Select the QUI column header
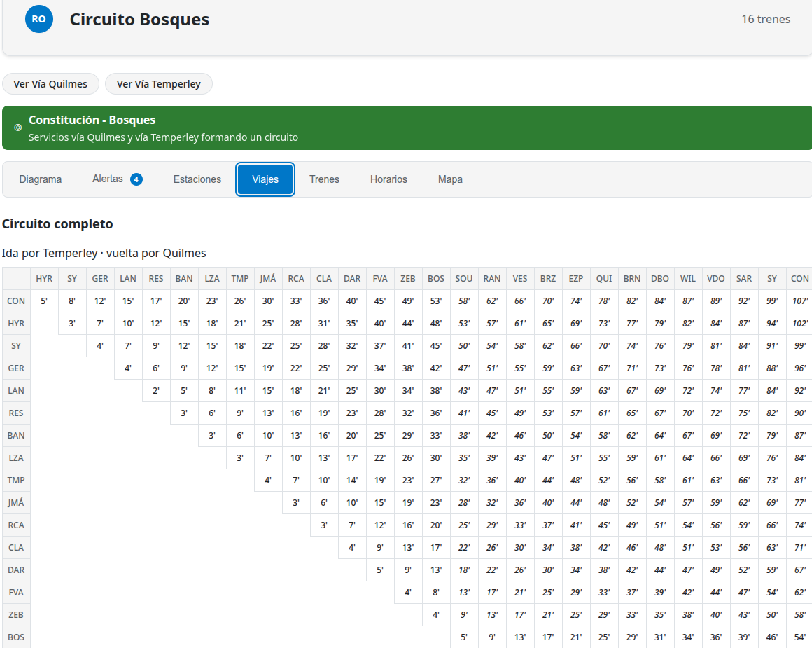The image size is (812, 648). [x=604, y=278]
